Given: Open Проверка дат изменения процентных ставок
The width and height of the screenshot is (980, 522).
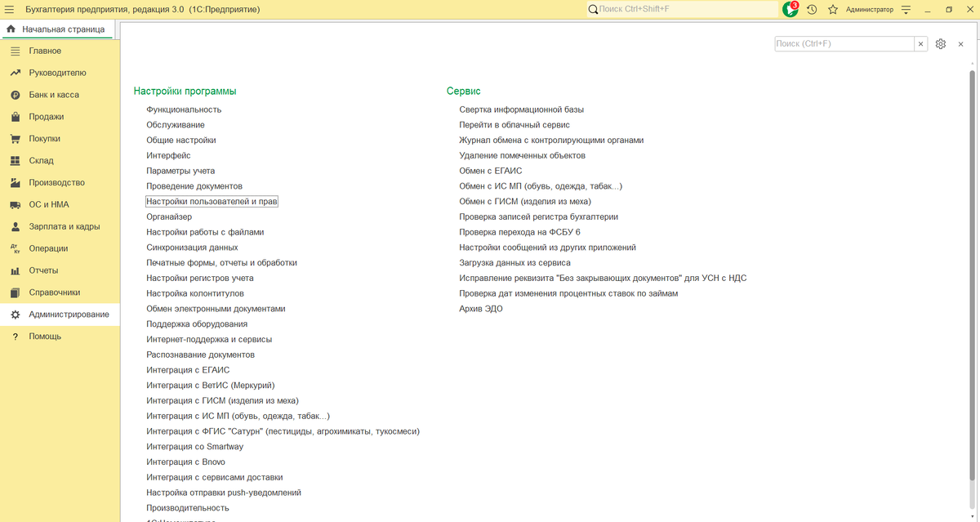Looking at the screenshot, I should 568,293.
